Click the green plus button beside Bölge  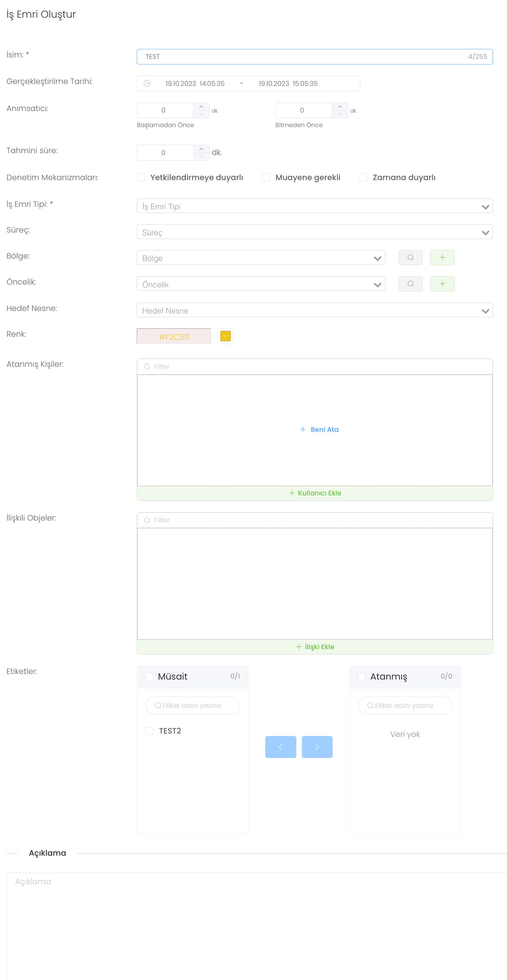[x=442, y=258]
